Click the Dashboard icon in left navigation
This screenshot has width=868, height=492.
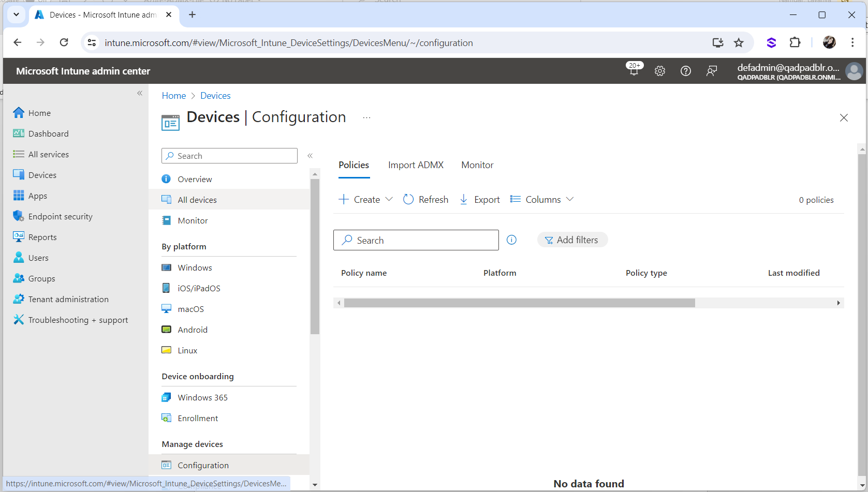[19, 133]
